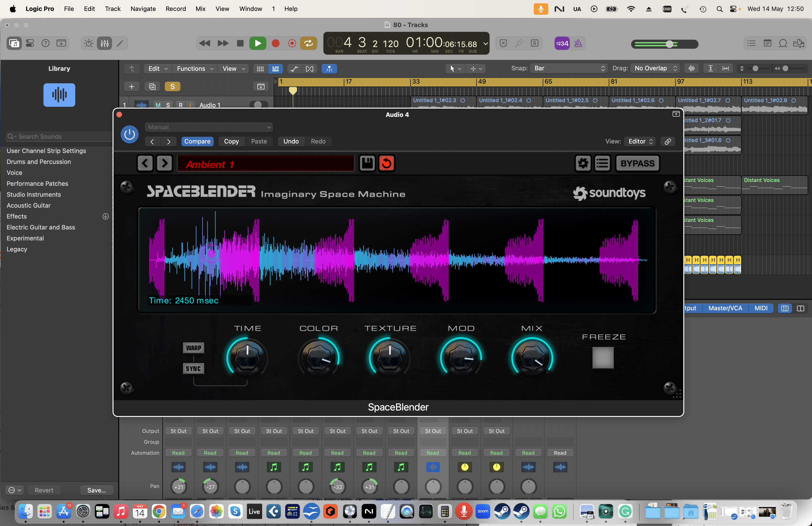Open the Drag No Overlap popup menu
The width and height of the screenshot is (812, 526).
[655, 68]
